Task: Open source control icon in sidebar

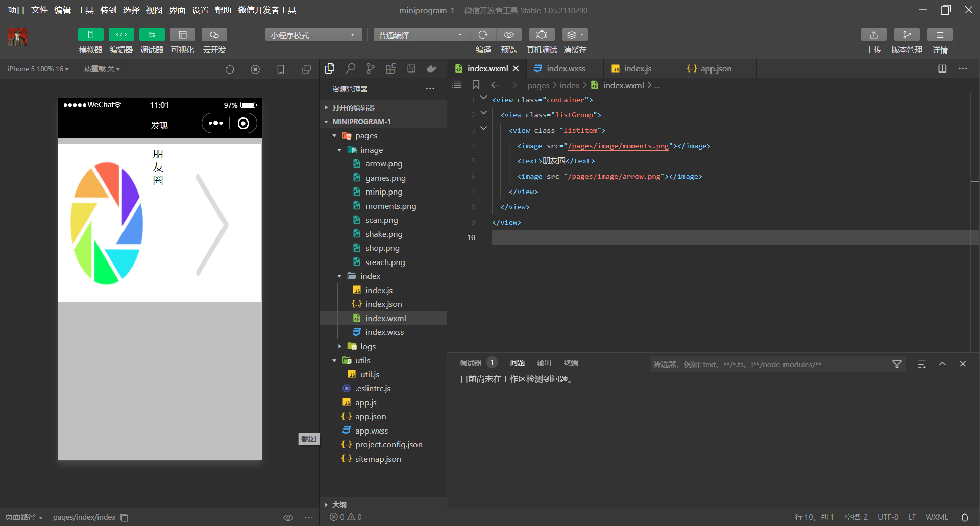Action: 371,68
